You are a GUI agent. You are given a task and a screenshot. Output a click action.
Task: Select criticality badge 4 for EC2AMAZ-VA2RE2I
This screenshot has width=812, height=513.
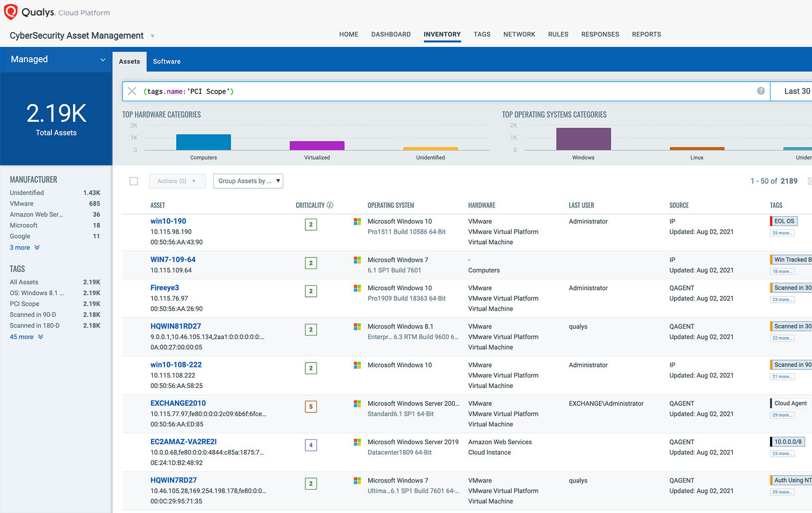311,445
